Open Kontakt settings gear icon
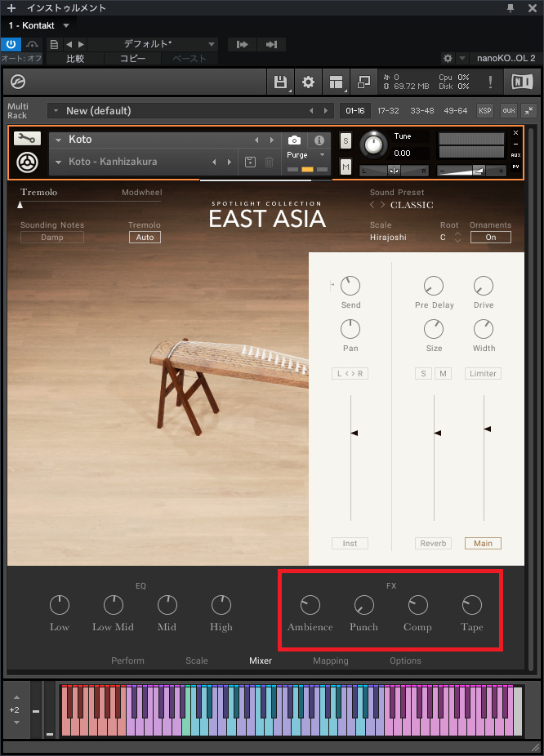This screenshot has height=756, width=544. pyautogui.click(x=308, y=82)
